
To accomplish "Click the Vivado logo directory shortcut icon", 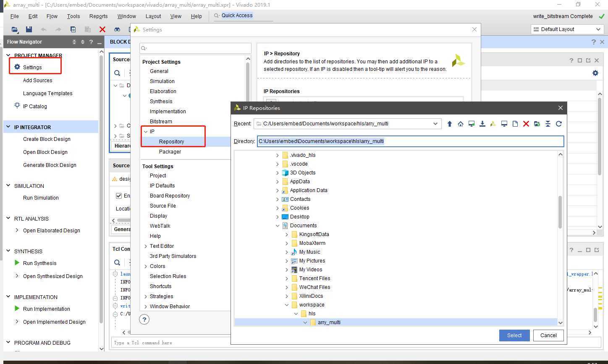I will point(493,124).
